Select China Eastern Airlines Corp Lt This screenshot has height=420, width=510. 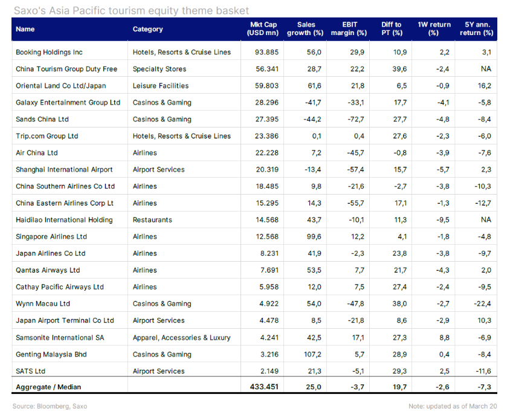(x=65, y=203)
